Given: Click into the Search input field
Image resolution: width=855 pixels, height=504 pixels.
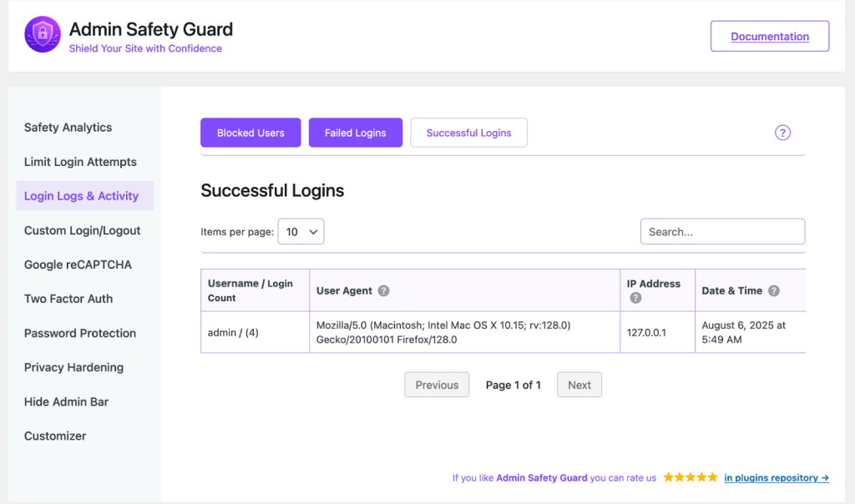Looking at the screenshot, I should pyautogui.click(x=722, y=232).
